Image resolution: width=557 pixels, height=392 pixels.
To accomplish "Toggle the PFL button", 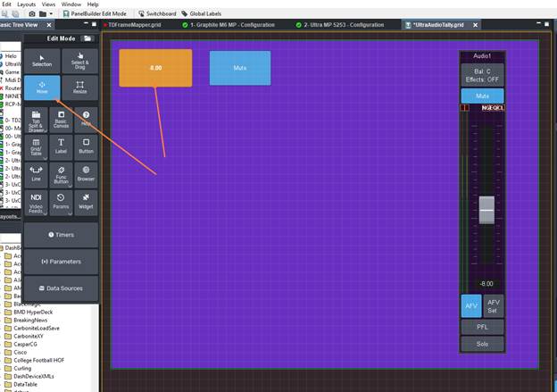I will pyautogui.click(x=482, y=327).
